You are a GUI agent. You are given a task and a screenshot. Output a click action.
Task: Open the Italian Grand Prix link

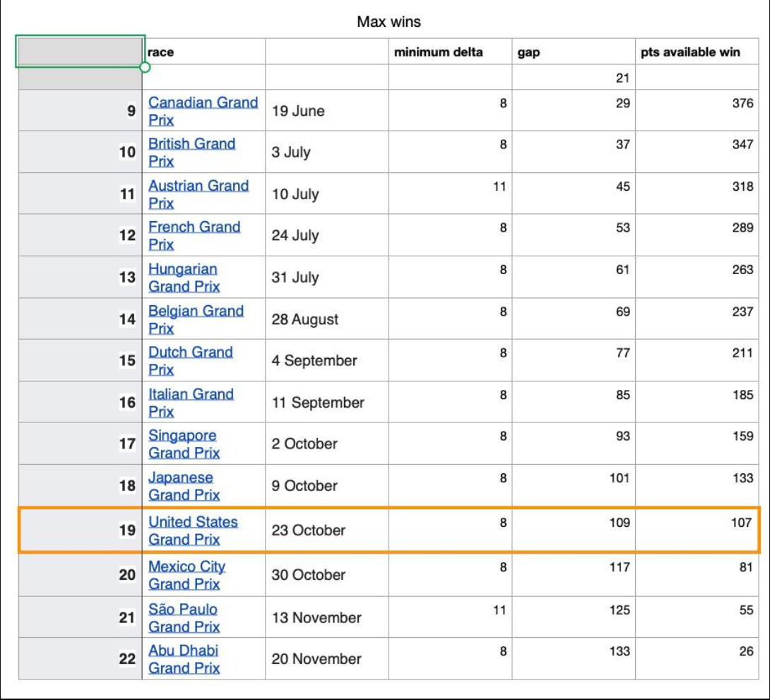pyautogui.click(x=191, y=403)
